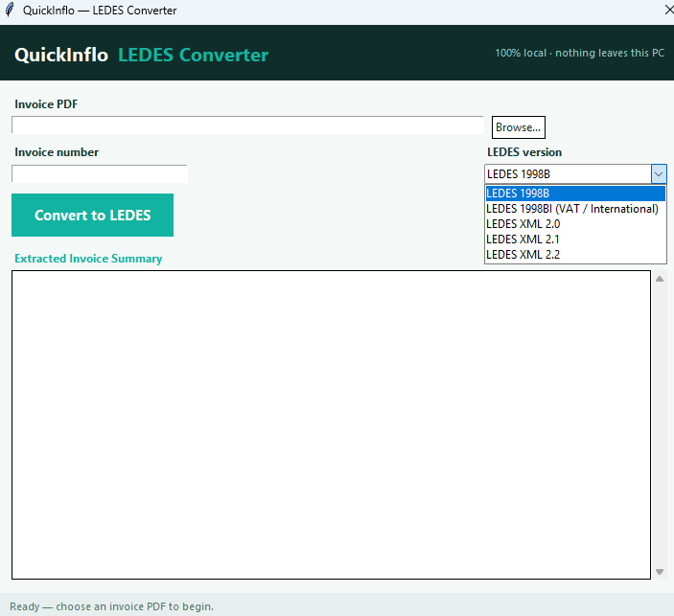The image size is (674, 616).
Task: Open file picker with Browse button
Action: [x=519, y=127]
